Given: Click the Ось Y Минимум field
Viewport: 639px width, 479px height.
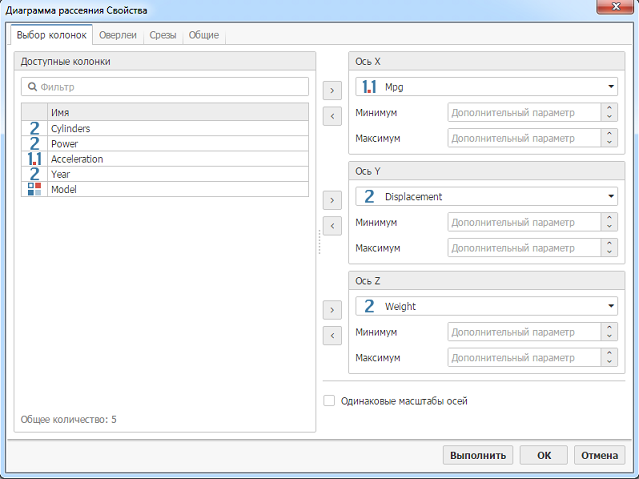Looking at the screenshot, I should [524, 222].
